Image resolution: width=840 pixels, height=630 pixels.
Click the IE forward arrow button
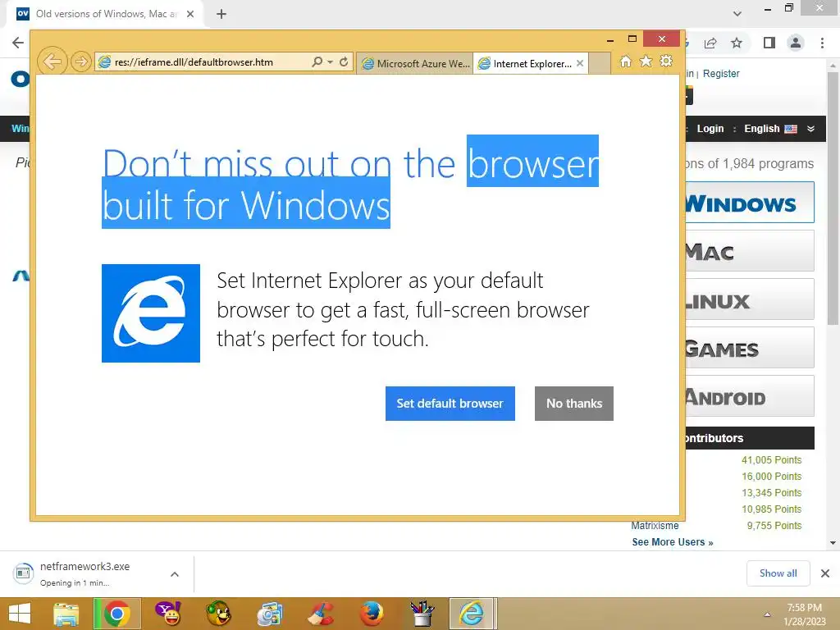coord(81,62)
